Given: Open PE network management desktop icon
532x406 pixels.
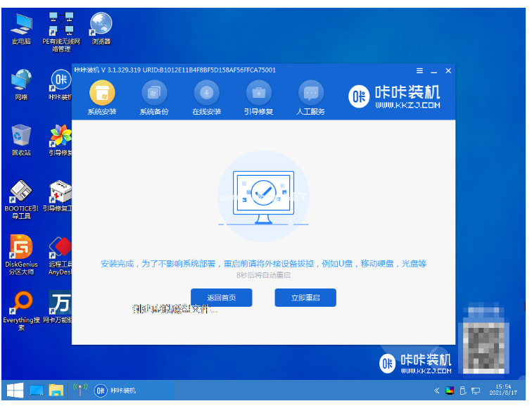Looking at the screenshot, I should 61,25.
